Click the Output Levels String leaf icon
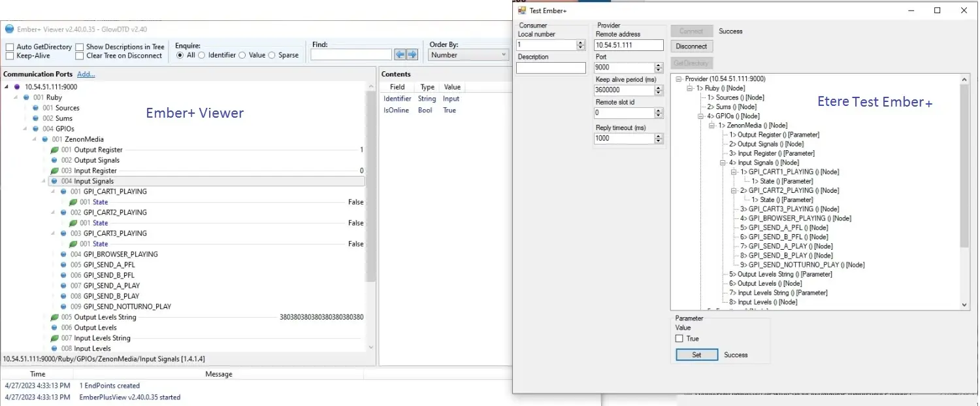Viewport: 980px width, 406px height. tap(55, 317)
